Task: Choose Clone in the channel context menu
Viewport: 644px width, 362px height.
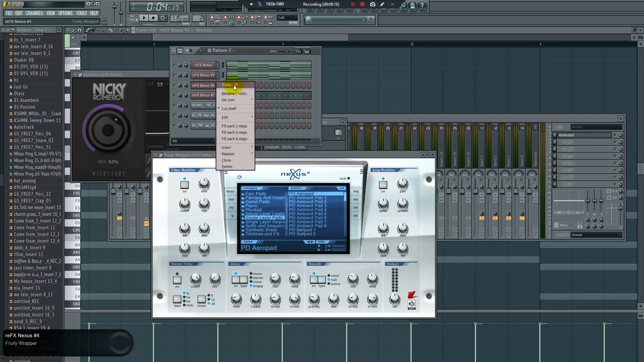Action: point(235,160)
